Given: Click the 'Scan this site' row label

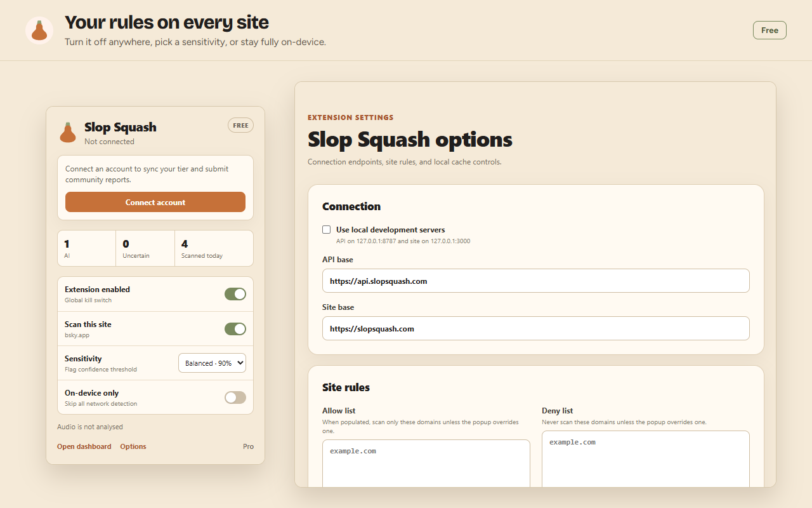Looking at the screenshot, I should click(x=88, y=324).
